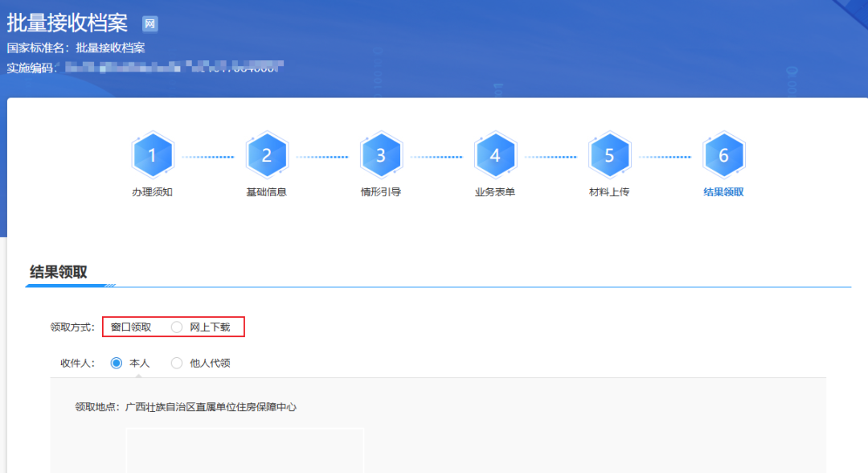Viewport: 868px width, 473px height.
Task: Jump to the 材料上传 step label
Action: 609,192
